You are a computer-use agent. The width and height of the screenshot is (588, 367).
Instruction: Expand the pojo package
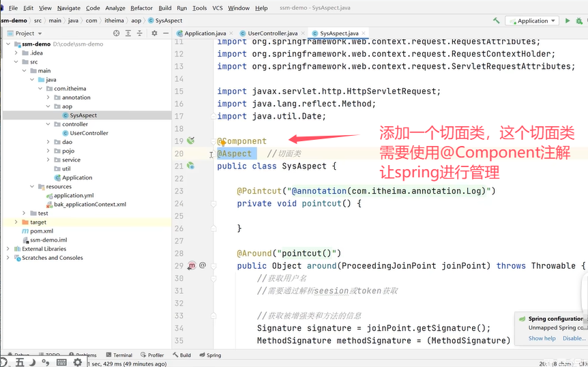(x=48, y=151)
